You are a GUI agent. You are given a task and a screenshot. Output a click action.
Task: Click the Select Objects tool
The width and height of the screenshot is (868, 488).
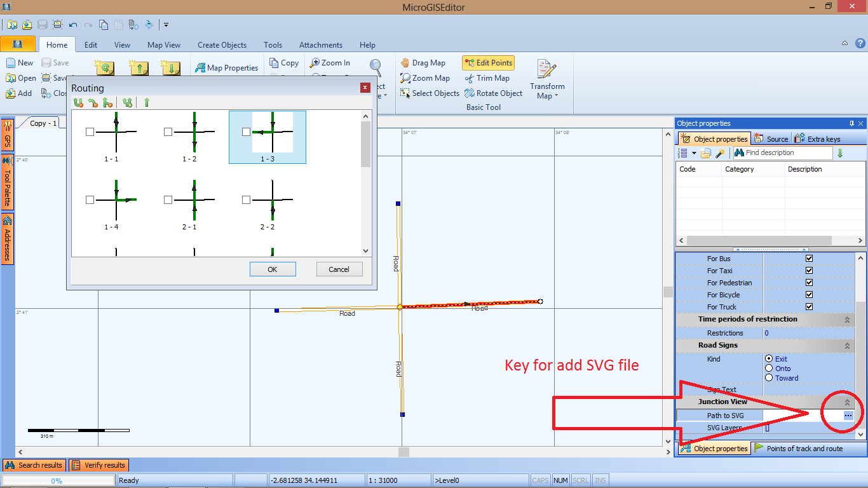point(430,93)
